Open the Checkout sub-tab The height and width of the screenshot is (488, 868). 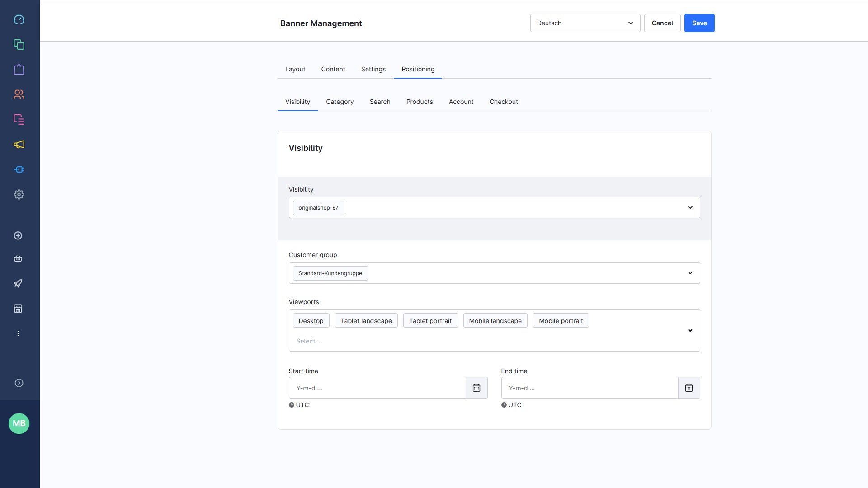tap(504, 102)
